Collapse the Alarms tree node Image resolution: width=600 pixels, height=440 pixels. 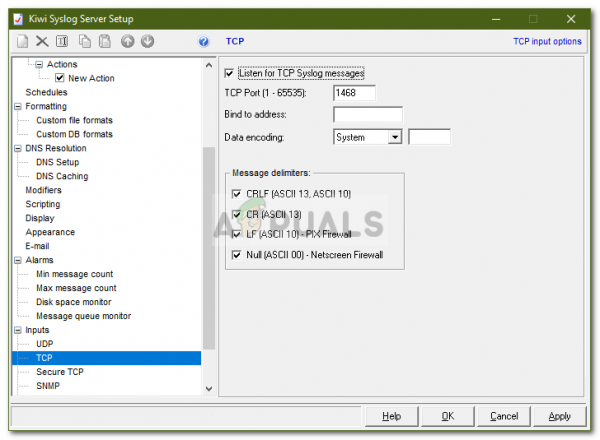click(x=18, y=260)
